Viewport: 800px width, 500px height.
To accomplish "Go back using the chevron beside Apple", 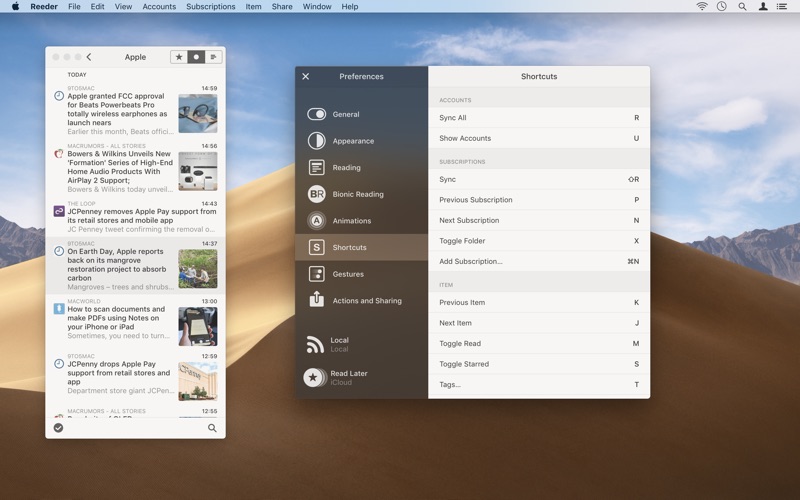I will 89,57.
